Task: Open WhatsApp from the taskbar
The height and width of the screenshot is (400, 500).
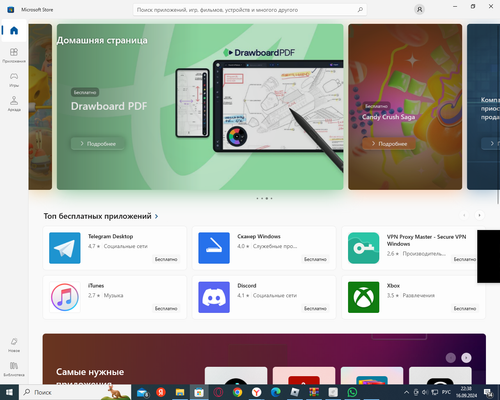Action: click(x=352, y=392)
